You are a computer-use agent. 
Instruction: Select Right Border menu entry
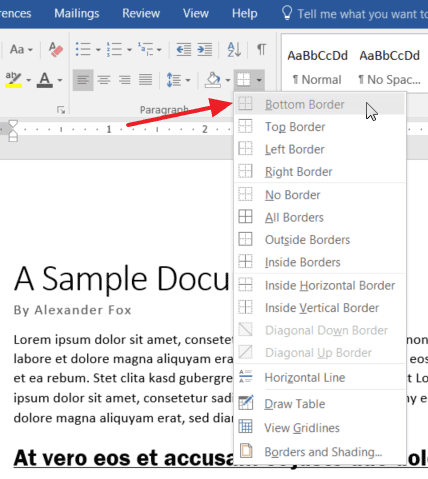pos(319,171)
